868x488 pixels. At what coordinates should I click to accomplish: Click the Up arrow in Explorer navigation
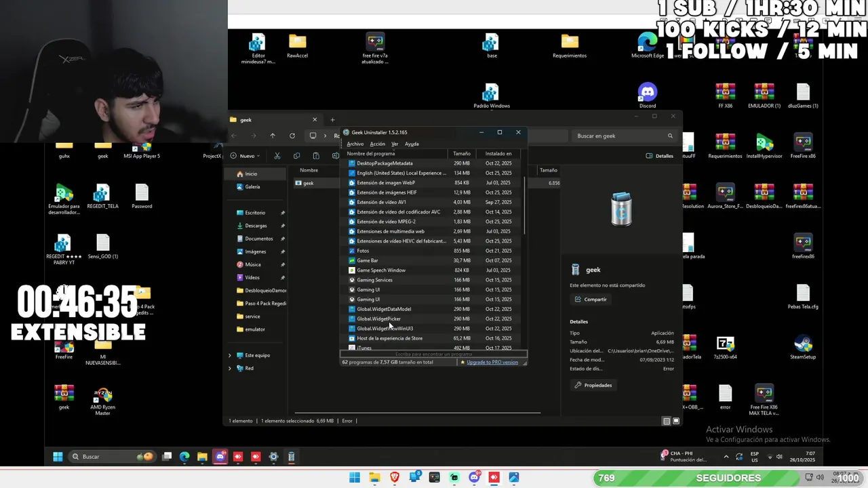[273, 136]
